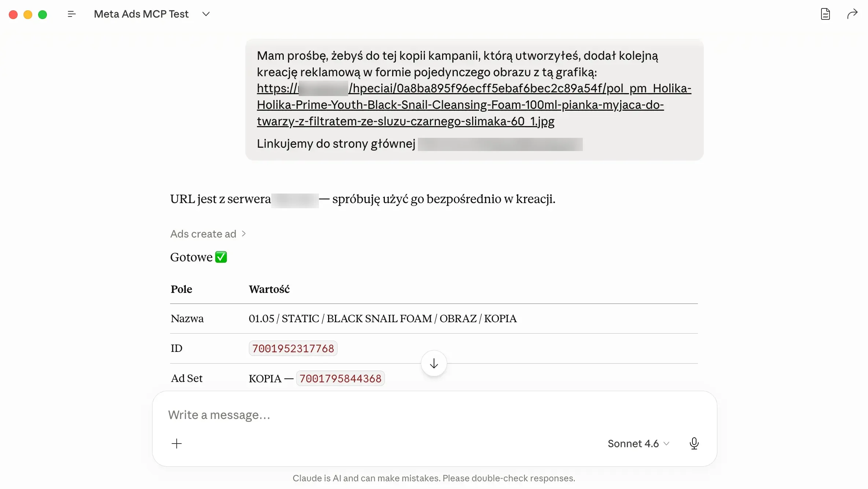Viewport: 868px width, 489px height.
Task: Click the Write a message input field
Action: pos(434,415)
